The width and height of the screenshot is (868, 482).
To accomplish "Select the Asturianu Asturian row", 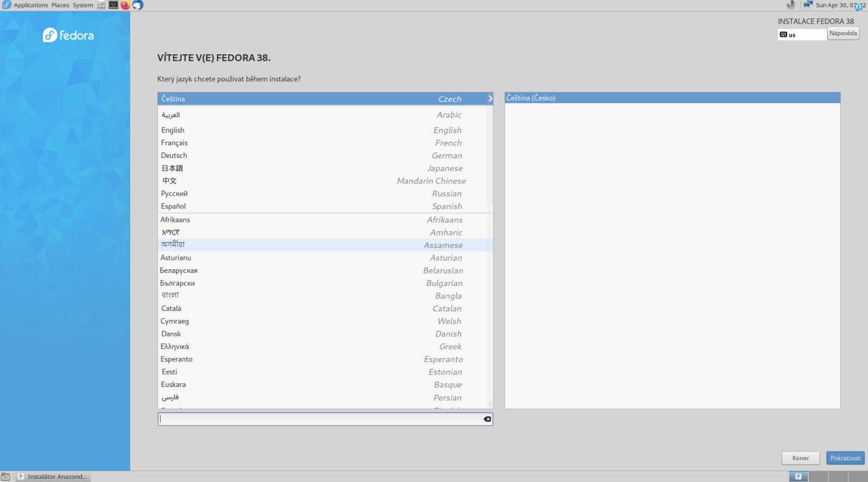I will pos(325,258).
